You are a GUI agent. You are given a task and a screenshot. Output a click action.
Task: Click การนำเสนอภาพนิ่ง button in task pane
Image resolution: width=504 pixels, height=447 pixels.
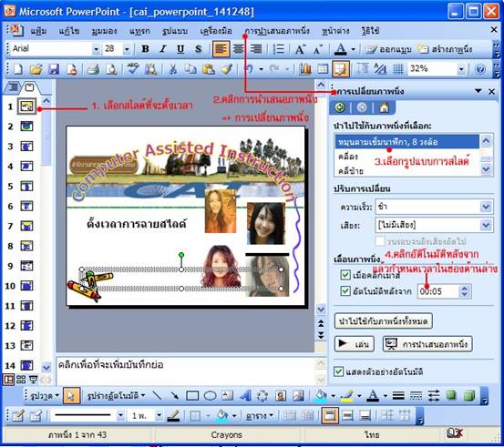point(427,344)
